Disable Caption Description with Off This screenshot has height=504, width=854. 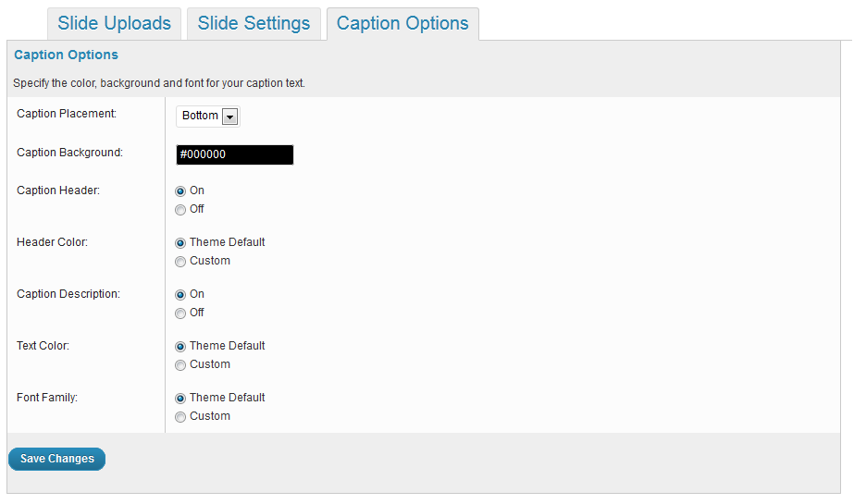pos(180,313)
